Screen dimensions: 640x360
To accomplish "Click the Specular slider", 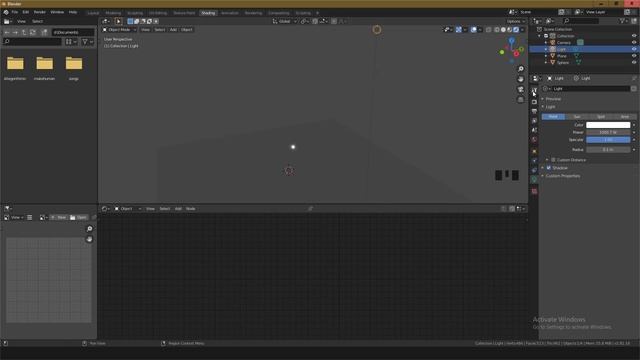I will 608,140.
